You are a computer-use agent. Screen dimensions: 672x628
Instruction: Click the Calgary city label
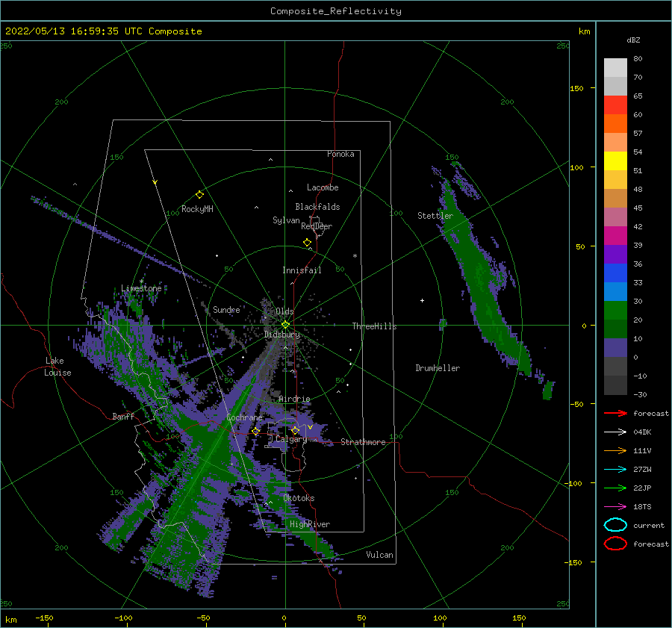coord(291,439)
